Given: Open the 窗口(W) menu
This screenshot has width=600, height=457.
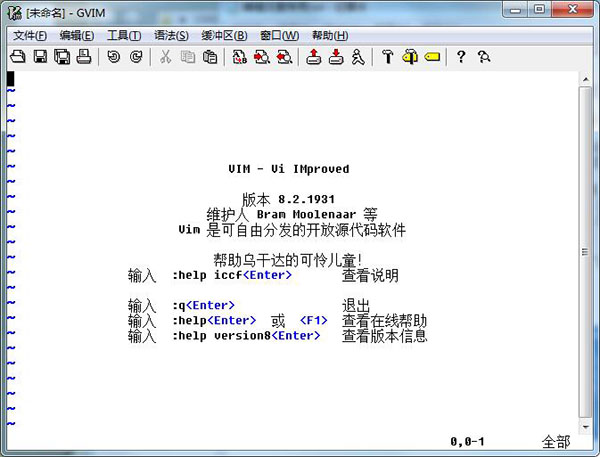Looking at the screenshot, I should [x=279, y=36].
